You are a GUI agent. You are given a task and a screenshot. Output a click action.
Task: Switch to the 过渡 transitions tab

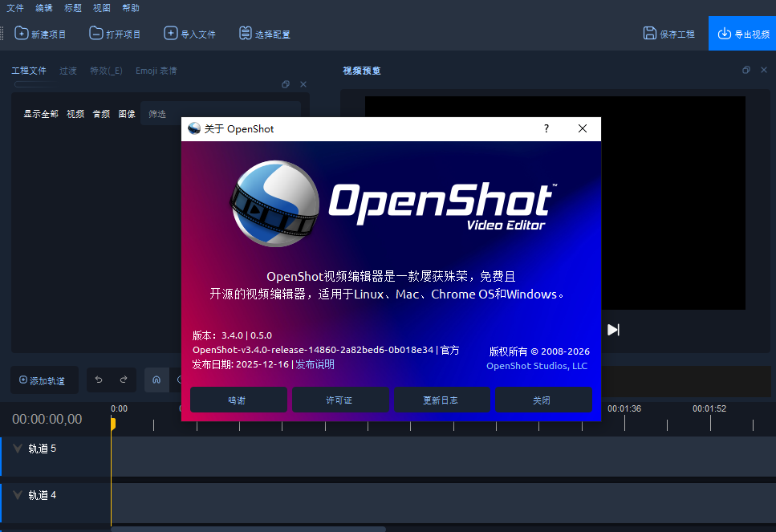point(67,71)
